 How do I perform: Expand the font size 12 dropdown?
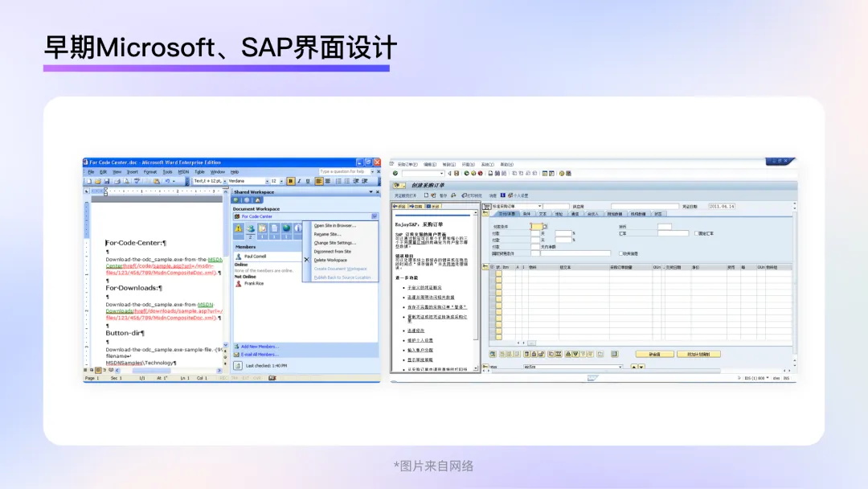pos(283,181)
